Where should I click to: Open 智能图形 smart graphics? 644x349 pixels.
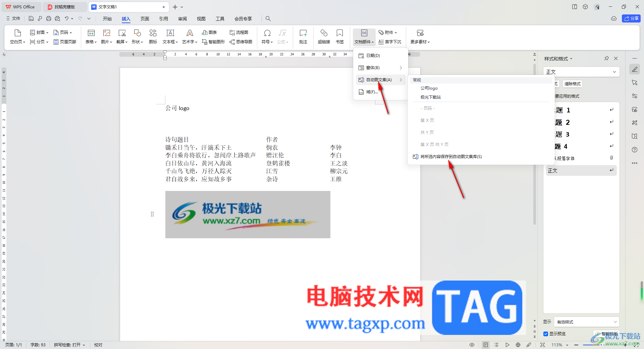[x=213, y=42]
